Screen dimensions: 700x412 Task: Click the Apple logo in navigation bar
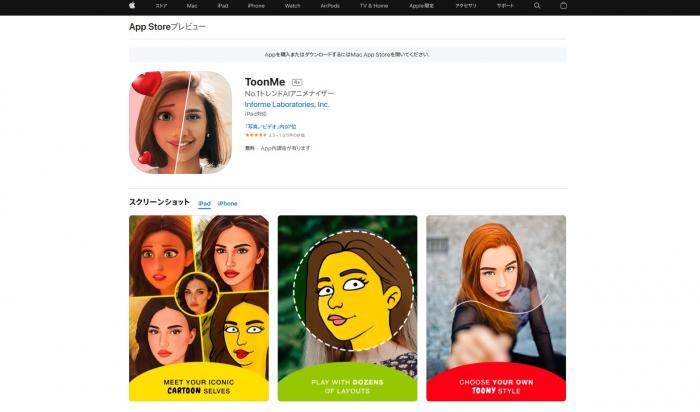point(131,6)
